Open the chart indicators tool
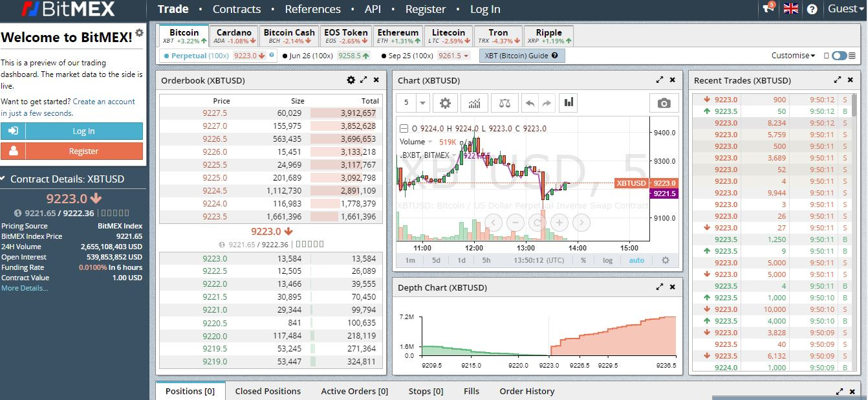 tap(475, 103)
